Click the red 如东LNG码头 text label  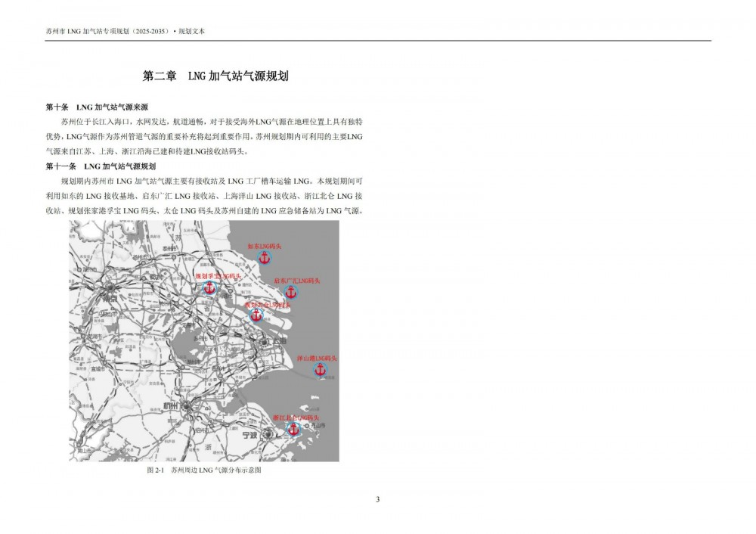click(x=265, y=246)
